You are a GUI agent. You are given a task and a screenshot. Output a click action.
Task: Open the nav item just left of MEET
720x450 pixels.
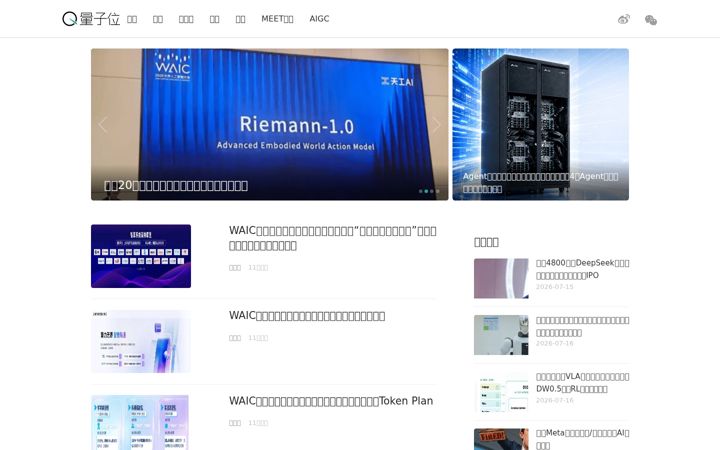tap(241, 19)
